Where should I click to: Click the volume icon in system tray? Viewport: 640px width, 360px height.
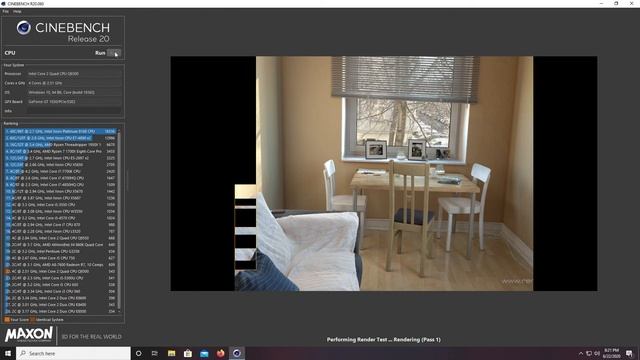[597, 353]
